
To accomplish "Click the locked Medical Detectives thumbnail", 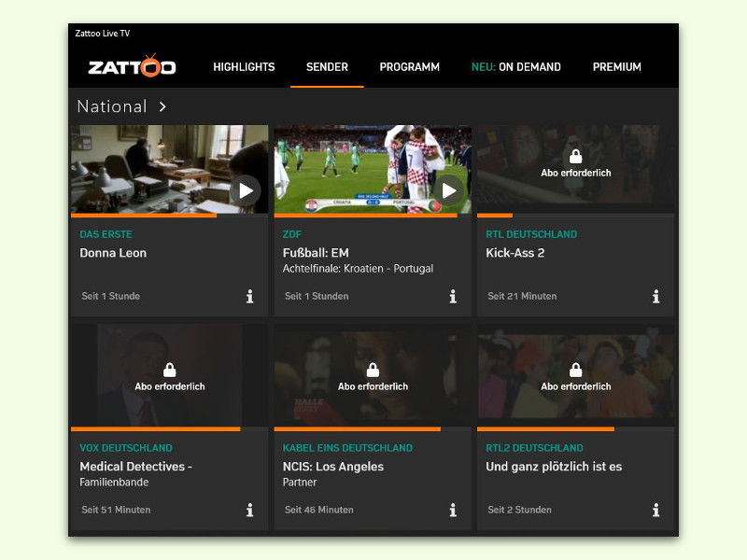I will (x=170, y=375).
